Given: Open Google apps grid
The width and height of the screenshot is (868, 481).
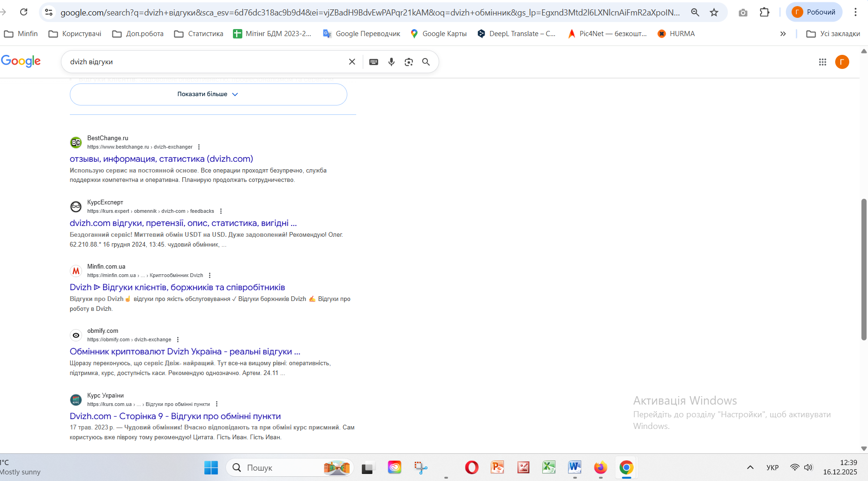Looking at the screenshot, I should [x=823, y=62].
